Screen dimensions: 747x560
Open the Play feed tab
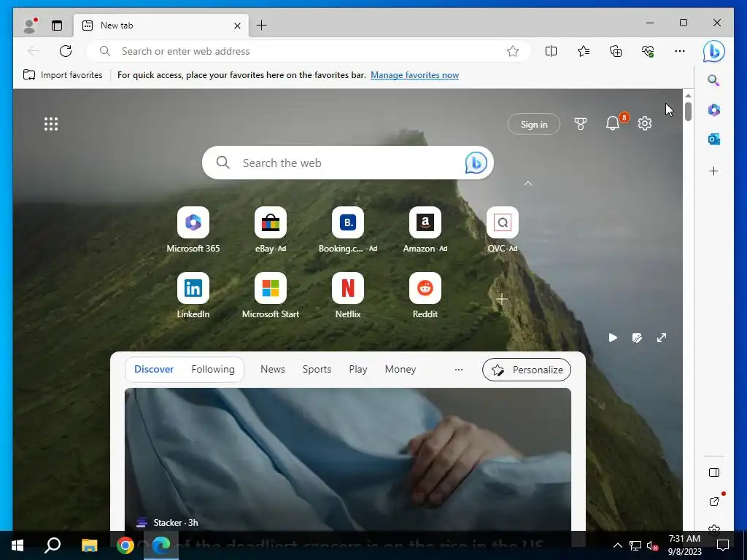click(x=357, y=369)
